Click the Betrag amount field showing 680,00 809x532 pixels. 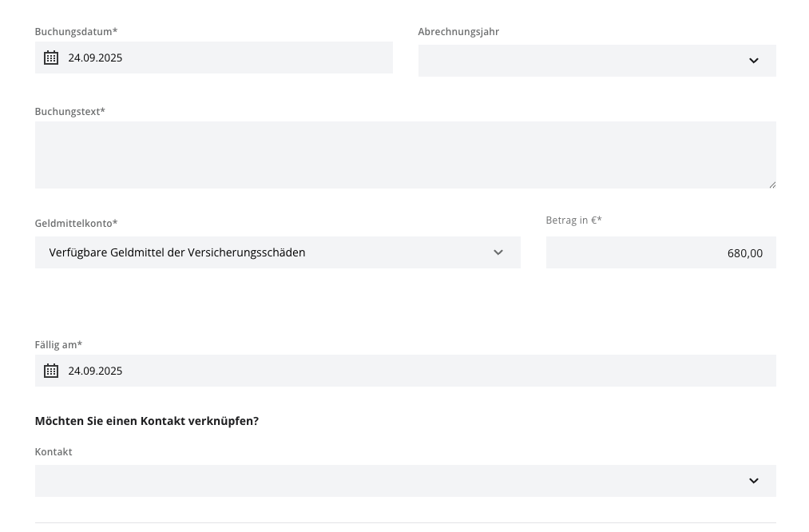660,252
